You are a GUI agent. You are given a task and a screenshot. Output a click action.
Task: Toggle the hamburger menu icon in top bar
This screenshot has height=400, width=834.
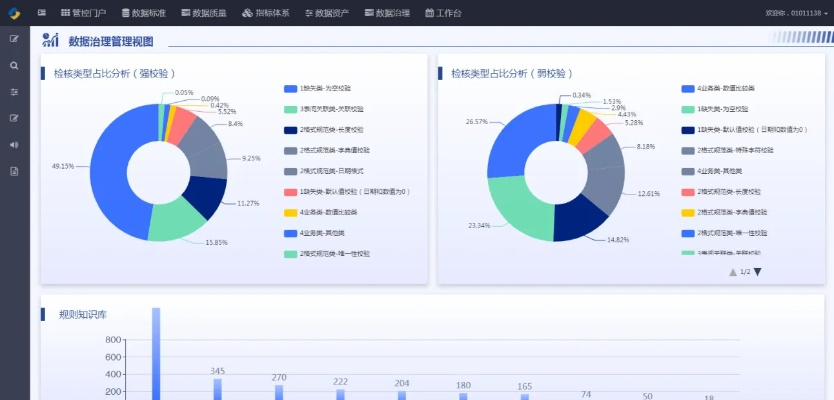coord(41,13)
